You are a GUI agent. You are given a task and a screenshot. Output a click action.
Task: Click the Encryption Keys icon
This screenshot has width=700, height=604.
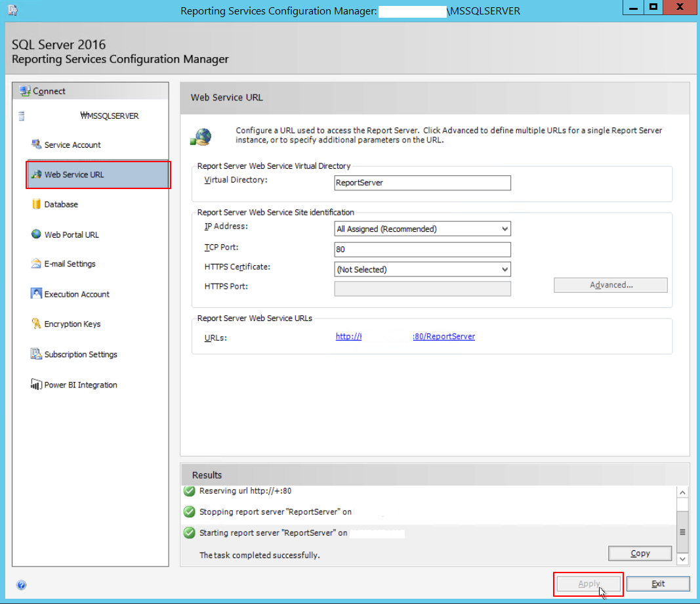click(36, 324)
